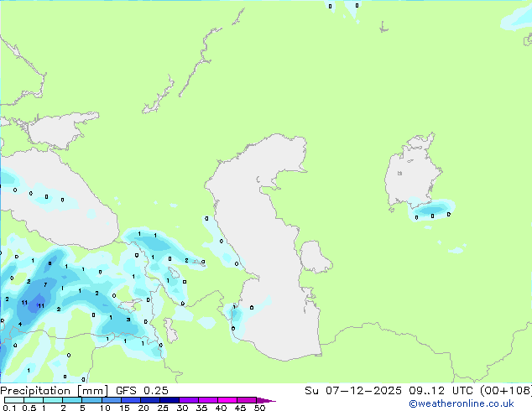This screenshot has height=411, width=532.
Task: Pick the 1–2 mm cyan legend swatch
Action: (53, 400)
